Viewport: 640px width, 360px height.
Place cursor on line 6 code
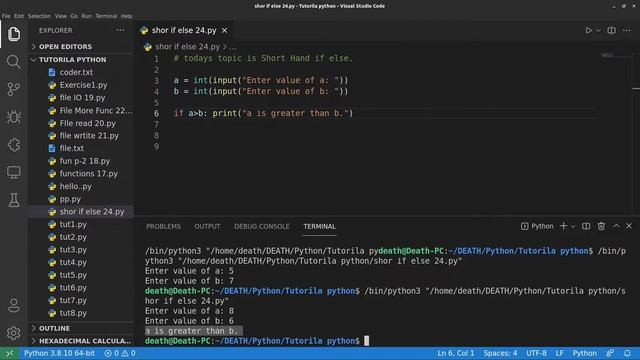[x=263, y=113]
